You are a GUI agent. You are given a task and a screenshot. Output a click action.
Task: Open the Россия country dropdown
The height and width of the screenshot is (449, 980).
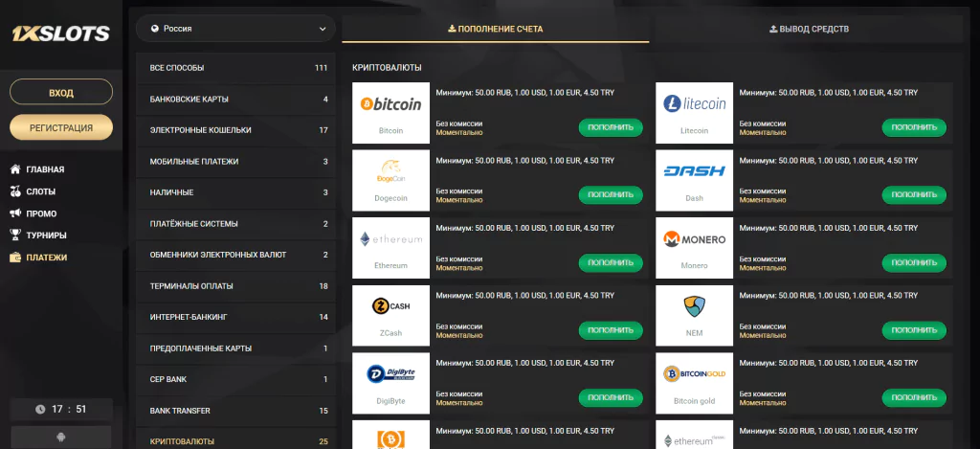(x=235, y=29)
